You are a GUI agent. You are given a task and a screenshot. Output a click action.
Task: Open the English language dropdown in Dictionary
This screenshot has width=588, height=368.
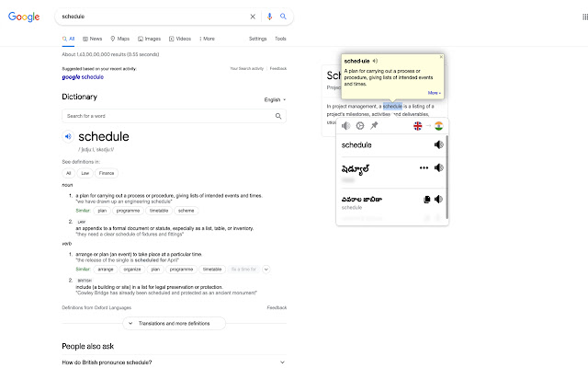[275, 99]
